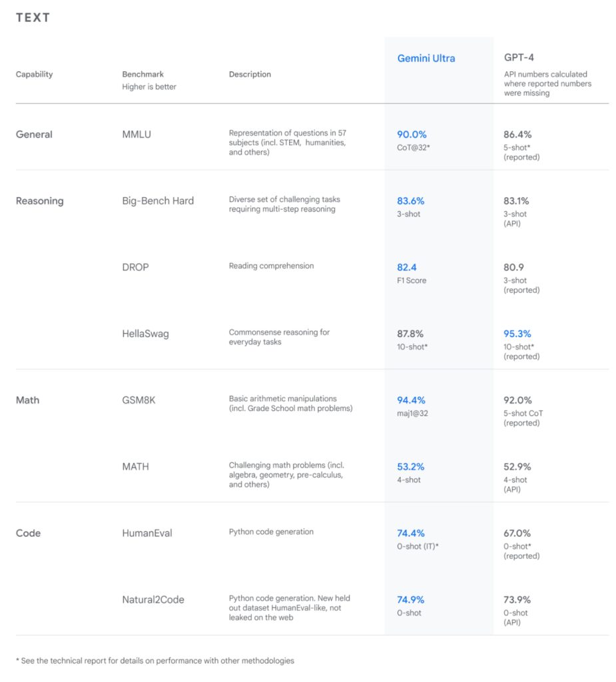Click the GPT-4 column header
This screenshot has height=682, width=616.
click(517, 58)
